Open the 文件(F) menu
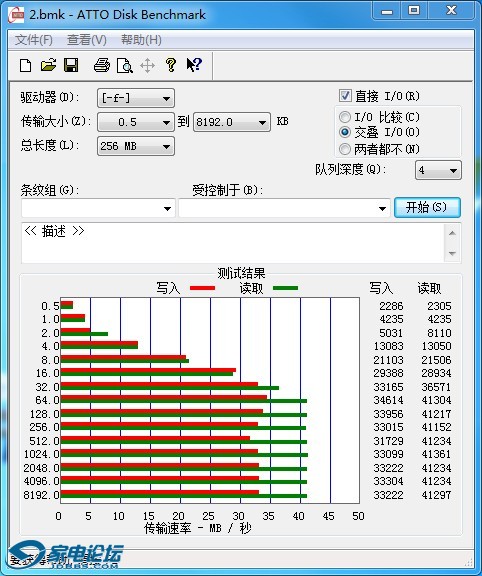The image size is (482, 576). pyautogui.click(x=34, y=40)
